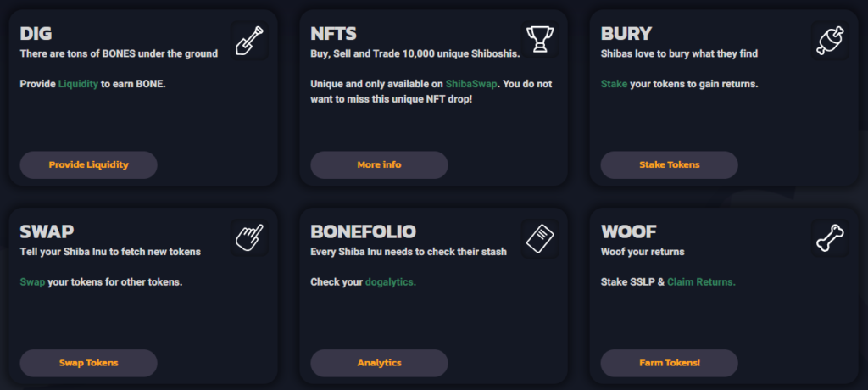The image size is (868, 390).
Task: Click the meat icon on BURY card
Action: coord(829,40)
